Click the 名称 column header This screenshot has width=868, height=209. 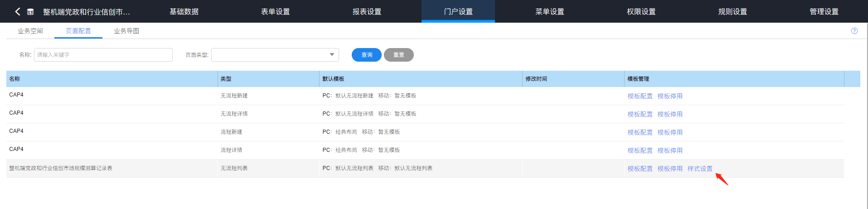coord(112,79)
